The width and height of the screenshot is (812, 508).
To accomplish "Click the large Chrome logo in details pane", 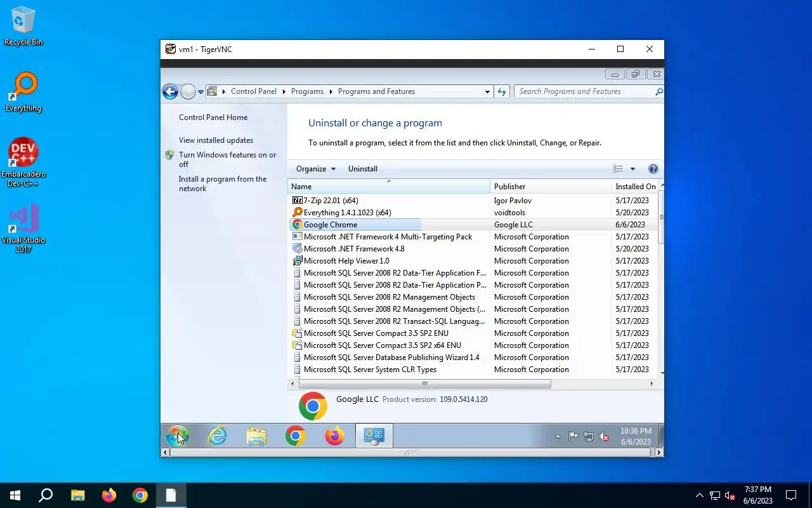I will [x=313, y=406].
